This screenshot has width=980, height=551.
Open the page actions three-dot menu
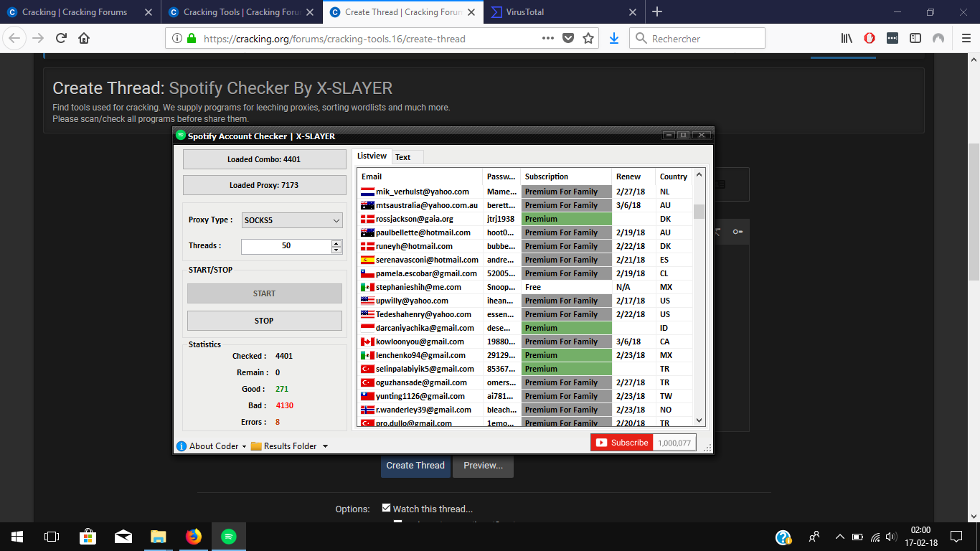click(547, 39)
